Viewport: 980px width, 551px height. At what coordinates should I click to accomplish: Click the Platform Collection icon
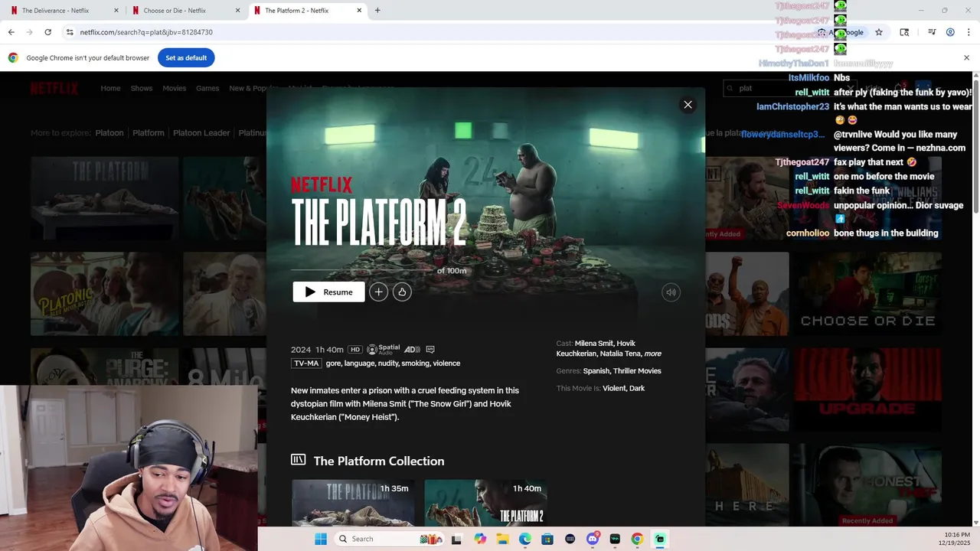click(x=298, y=460)
